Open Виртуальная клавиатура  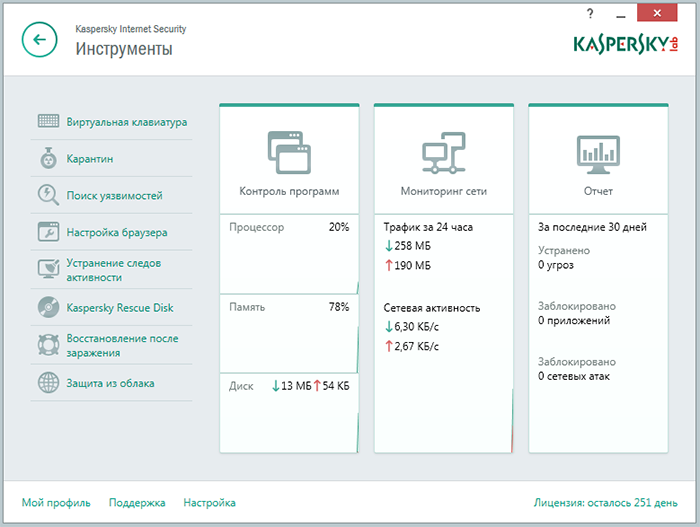[x=127, y=122]
